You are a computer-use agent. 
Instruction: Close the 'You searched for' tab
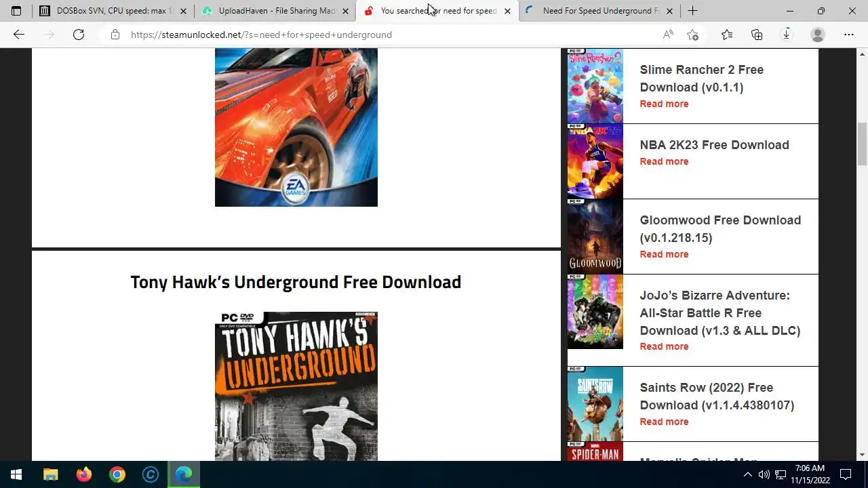[x=507, y=11]
